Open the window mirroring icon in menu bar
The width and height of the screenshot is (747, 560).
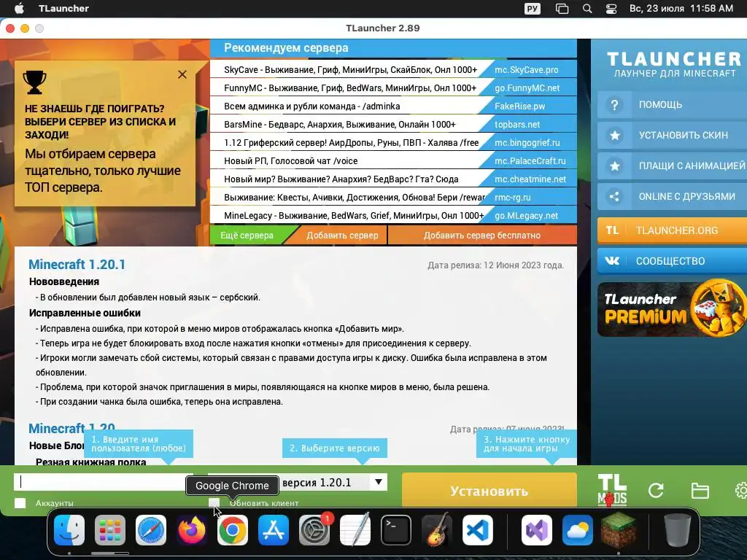pyautogui.click(x=562, y=9)
